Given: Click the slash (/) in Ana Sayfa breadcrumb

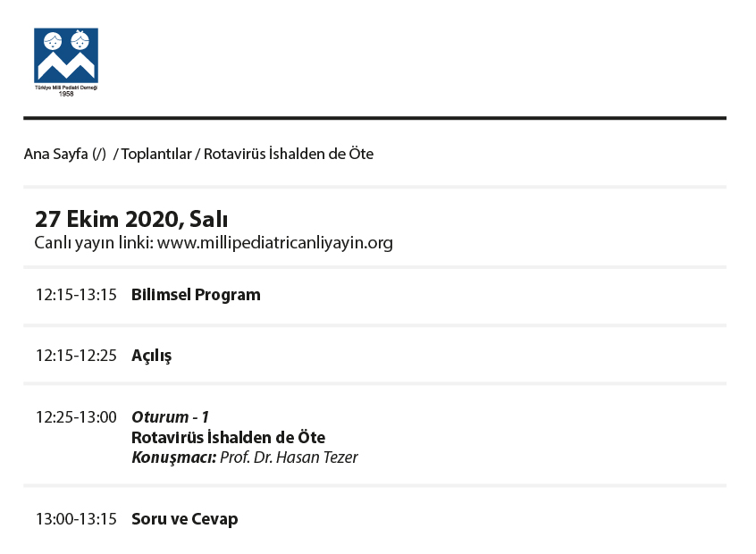Looking at the screenshot, I should point(99,155).
